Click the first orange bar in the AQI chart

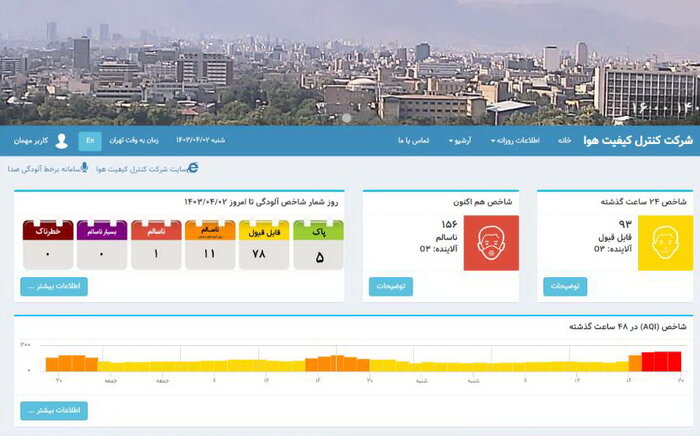tap(52, 364)
